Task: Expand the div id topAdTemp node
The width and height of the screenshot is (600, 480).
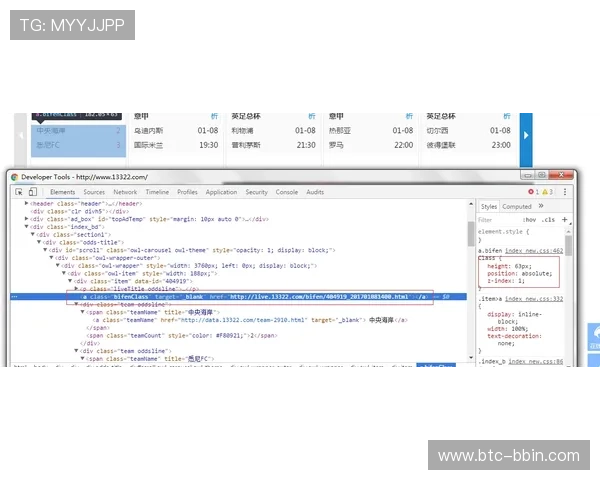Action: click(27, 218)
